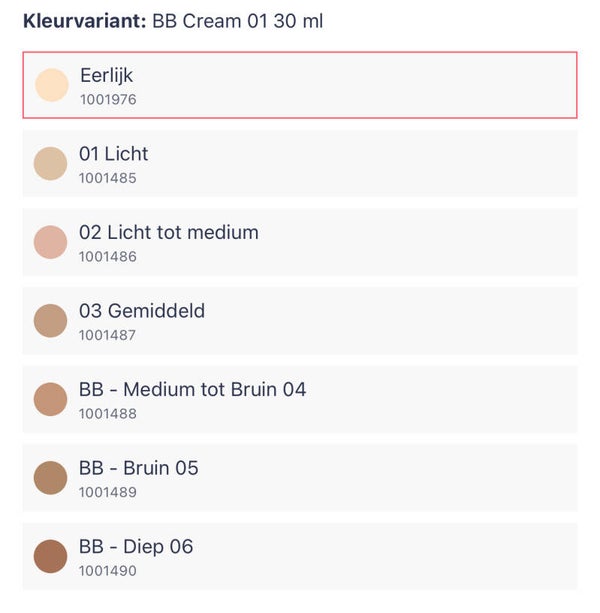Choose the BB - Bruin 05 label
This screenshot has height=613, width=600.
pos(138,468)
